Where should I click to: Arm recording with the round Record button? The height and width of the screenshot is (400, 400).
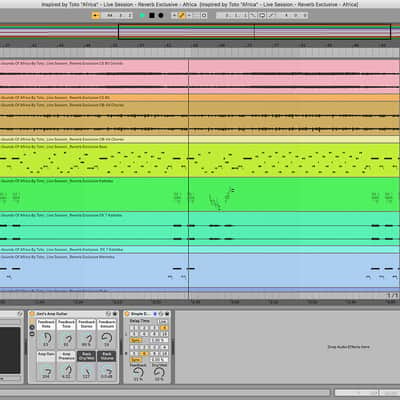pyautogui.click(x=161, y=15)
